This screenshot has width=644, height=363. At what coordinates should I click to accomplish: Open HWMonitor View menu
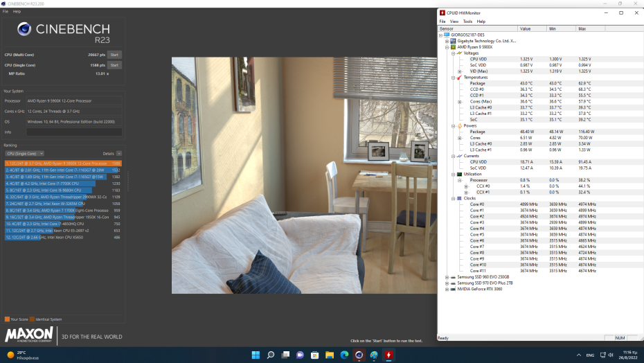(454, 21)
